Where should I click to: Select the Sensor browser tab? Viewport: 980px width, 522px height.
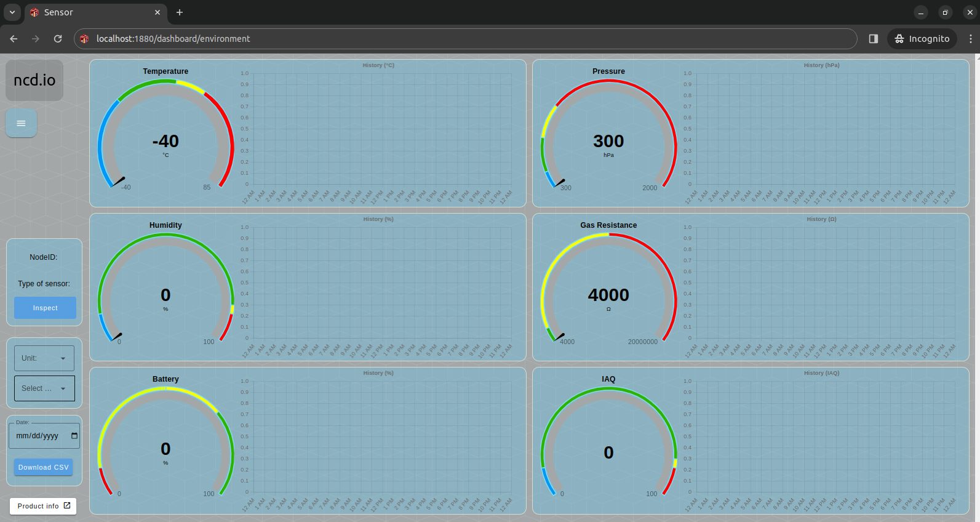click(x=95, y=12)
